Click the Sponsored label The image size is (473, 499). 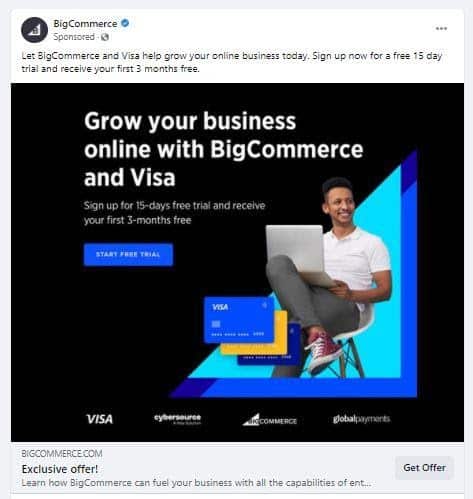tap(74, 37)
